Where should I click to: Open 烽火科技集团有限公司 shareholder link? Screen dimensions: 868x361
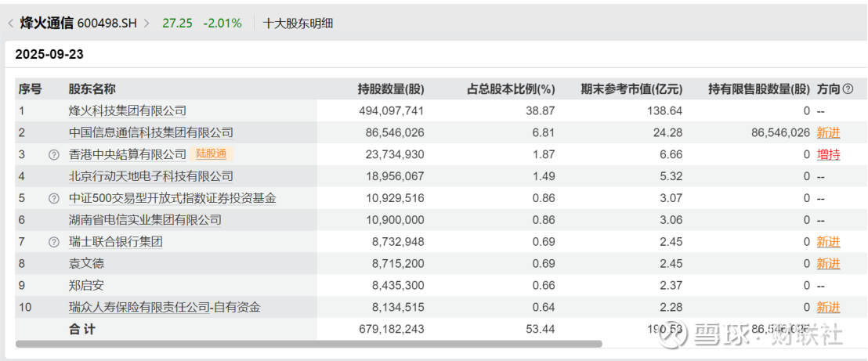pos(128,110)
